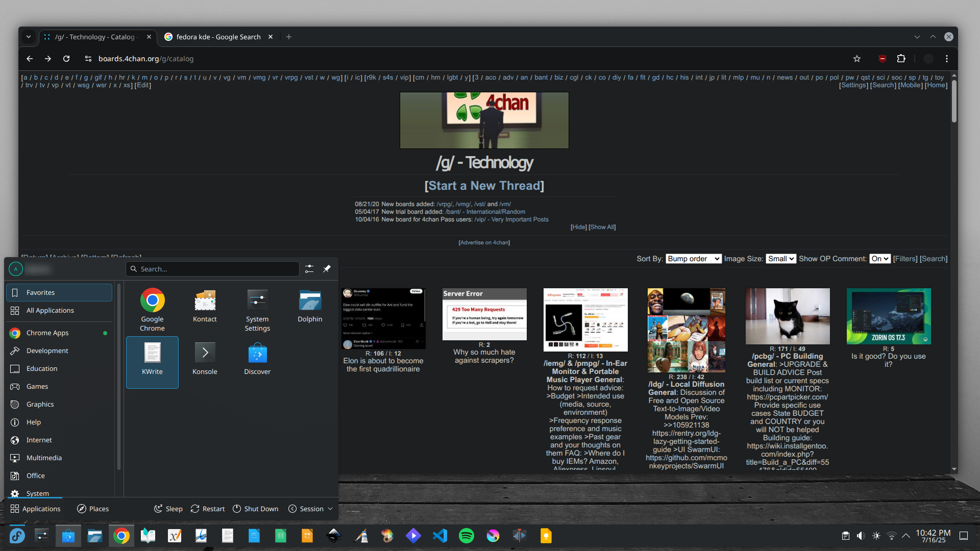The width and height of the screenshot is (980, 551).
Task: Open Discover store from the taskbar
Action: (x=68, y=536)
